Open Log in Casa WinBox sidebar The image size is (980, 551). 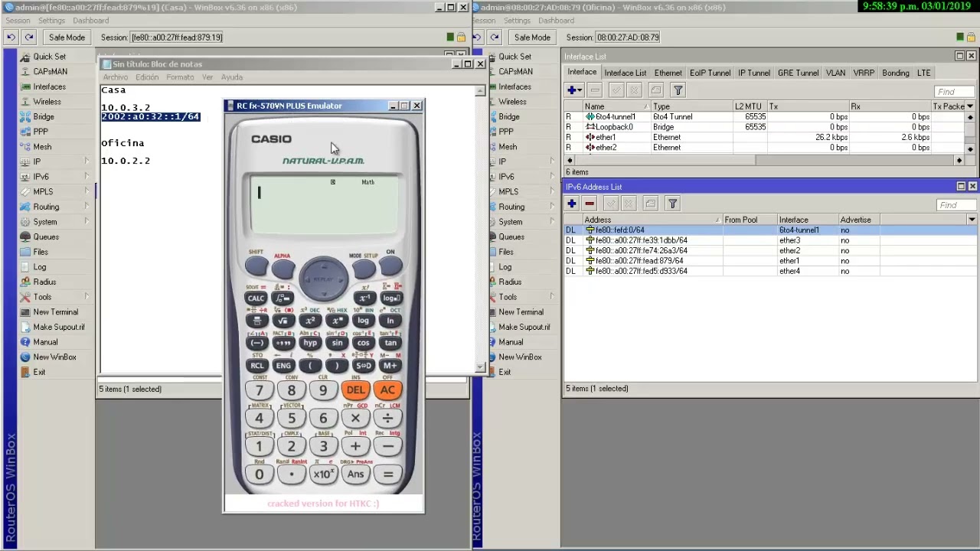point(39,267)
